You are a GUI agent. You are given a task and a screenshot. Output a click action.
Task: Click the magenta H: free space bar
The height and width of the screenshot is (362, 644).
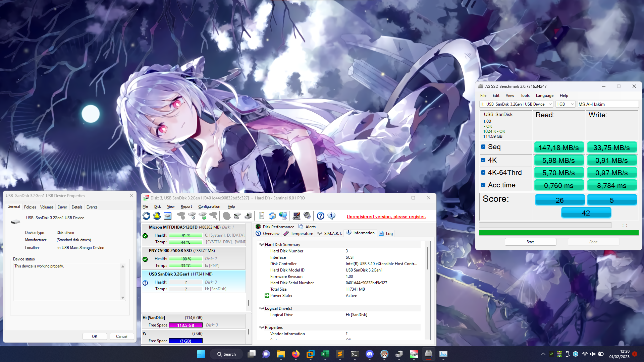pos(186,325)
